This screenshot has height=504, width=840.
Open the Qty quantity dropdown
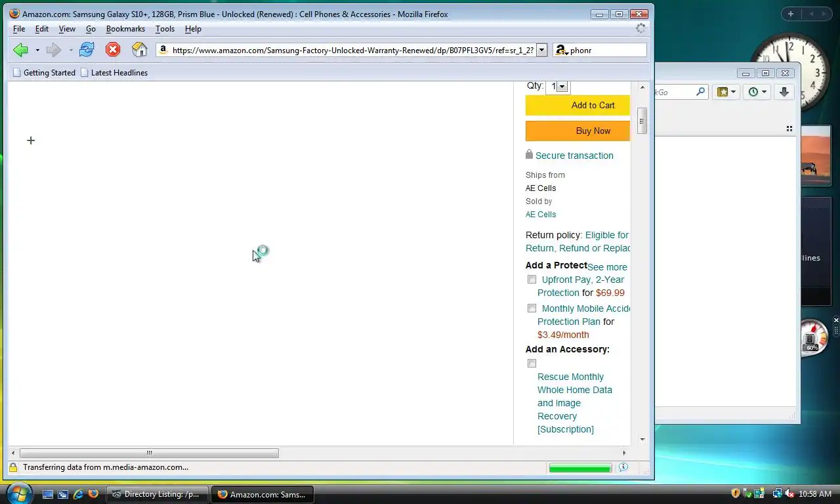(558, 87)
